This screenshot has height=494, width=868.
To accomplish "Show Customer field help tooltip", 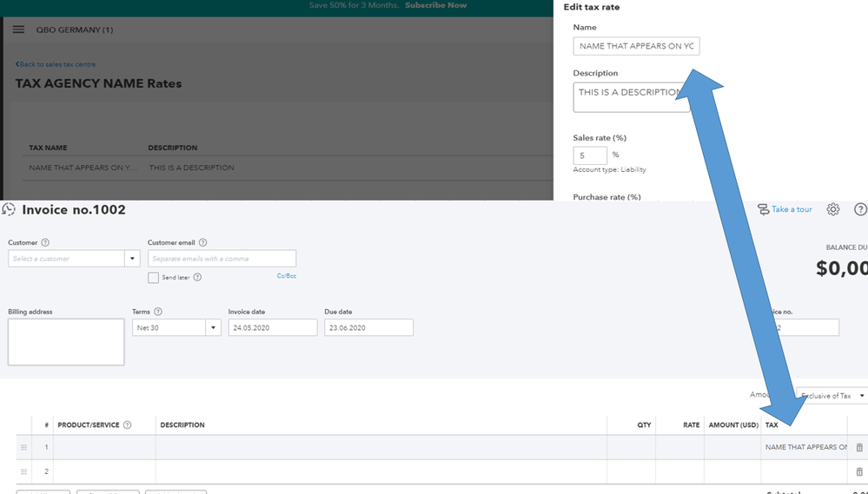I will (x=45, y=242).
